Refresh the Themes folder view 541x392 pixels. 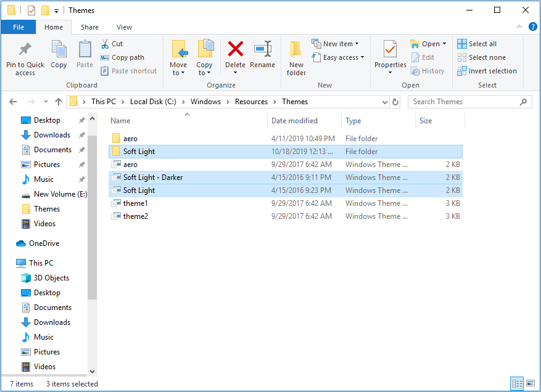pos(395,102)
